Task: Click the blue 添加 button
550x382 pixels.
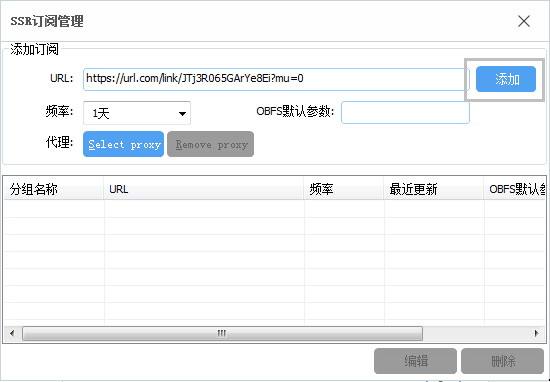Action: click(506, 79)
